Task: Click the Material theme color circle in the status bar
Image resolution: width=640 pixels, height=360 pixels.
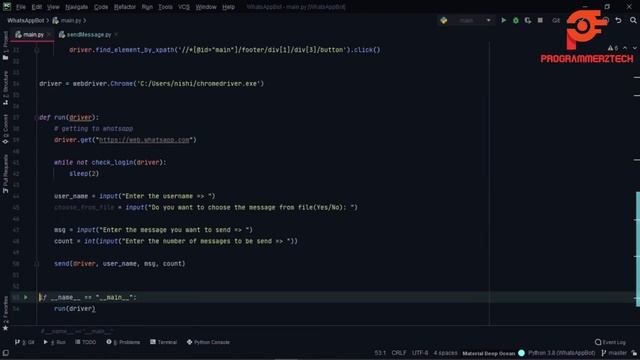Action: (x=521, y=353)
